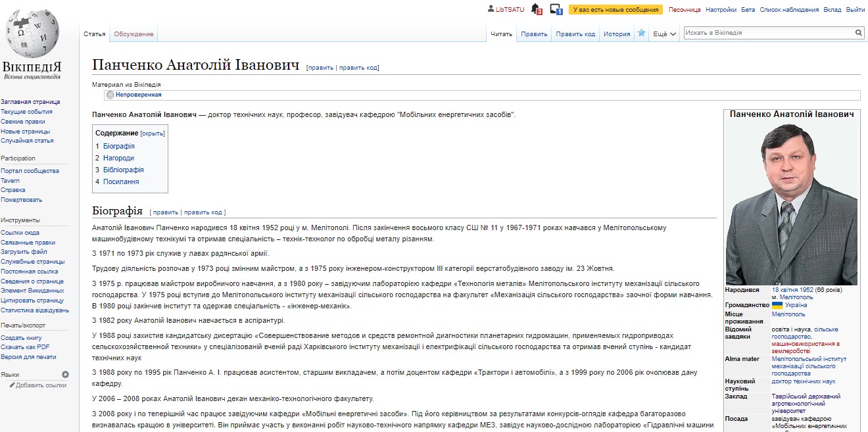Expand the Ещё dropdown menu
The height and width of the screenshot is (432, 868).
[x=664, y=34]
